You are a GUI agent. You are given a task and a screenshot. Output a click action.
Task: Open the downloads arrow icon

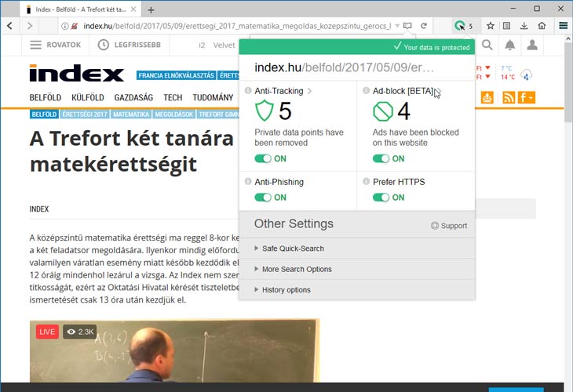524,26
